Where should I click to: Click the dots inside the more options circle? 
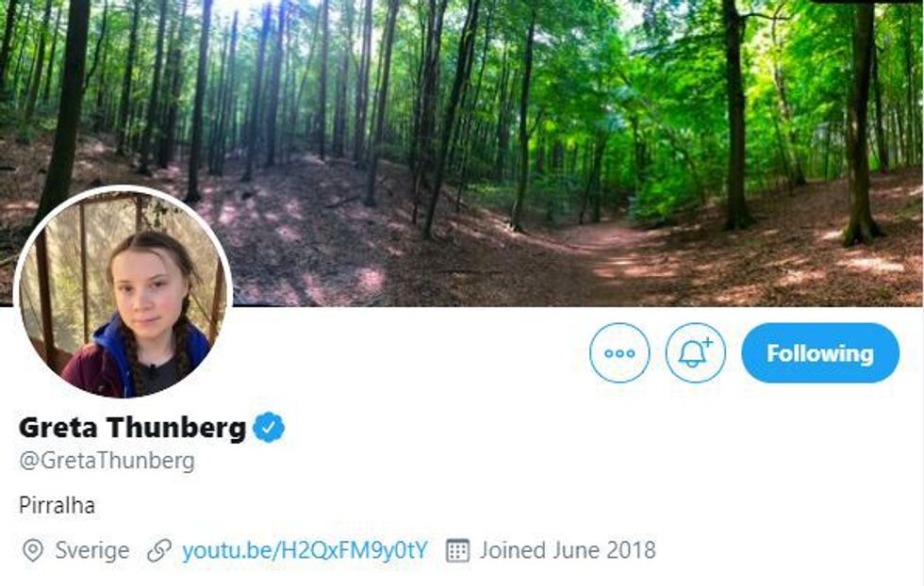point(619,353)
